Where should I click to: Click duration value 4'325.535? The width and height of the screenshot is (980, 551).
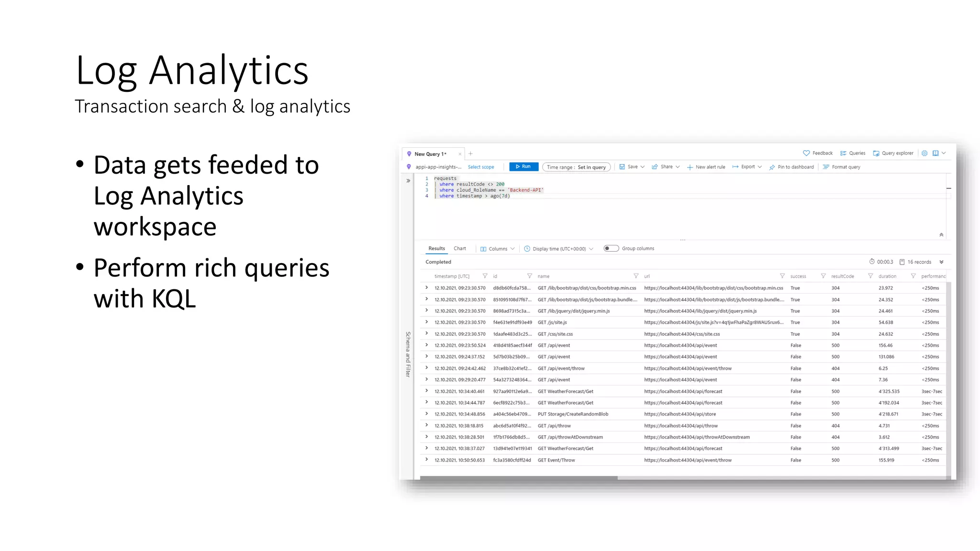coord(889,391)
